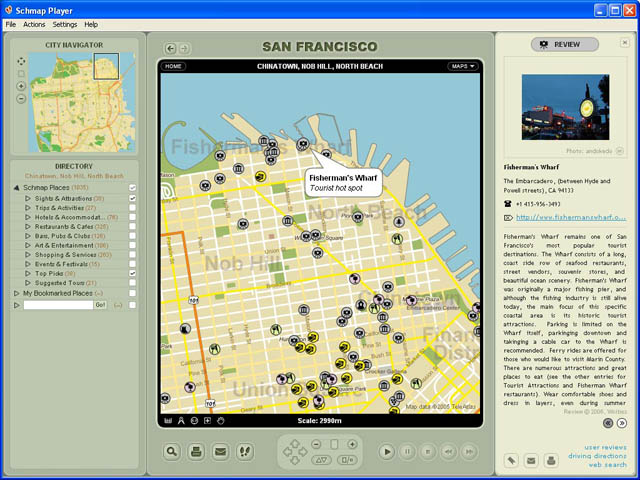Click the footprints walking tour icon
The width and height of the screenshot is (640, 480).
(x=244, y=452)
